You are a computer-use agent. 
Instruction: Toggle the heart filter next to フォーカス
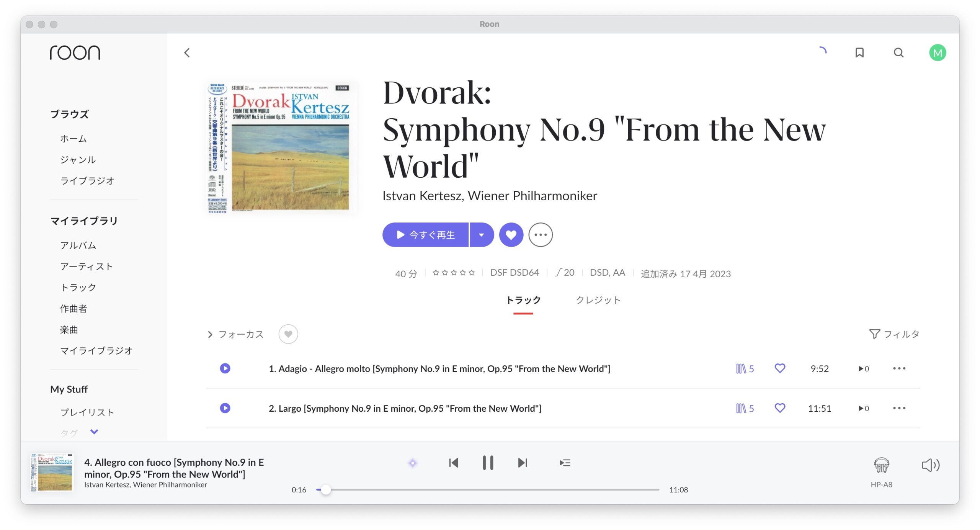(x=288, y=334)
